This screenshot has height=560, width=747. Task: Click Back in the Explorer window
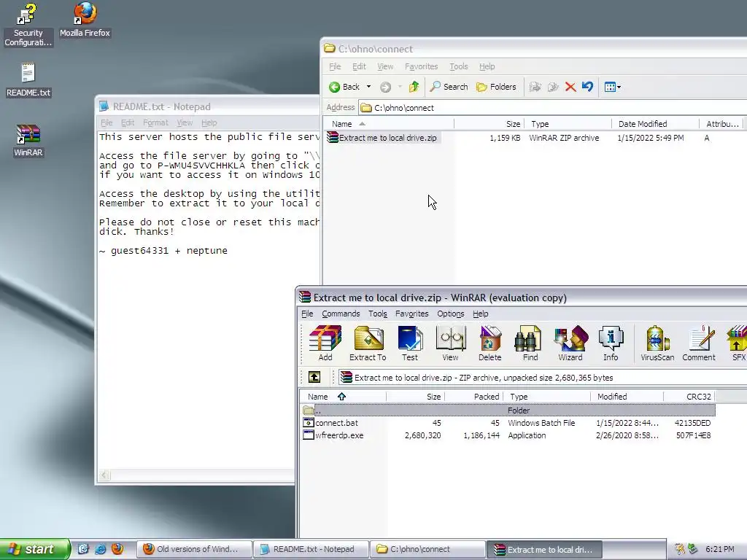[344, 87]
